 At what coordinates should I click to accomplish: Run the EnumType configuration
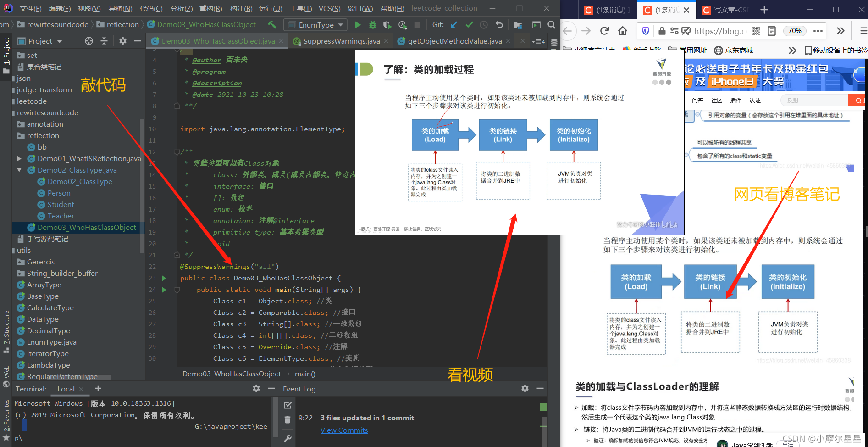pyautogui.click(x=358, y=25)
